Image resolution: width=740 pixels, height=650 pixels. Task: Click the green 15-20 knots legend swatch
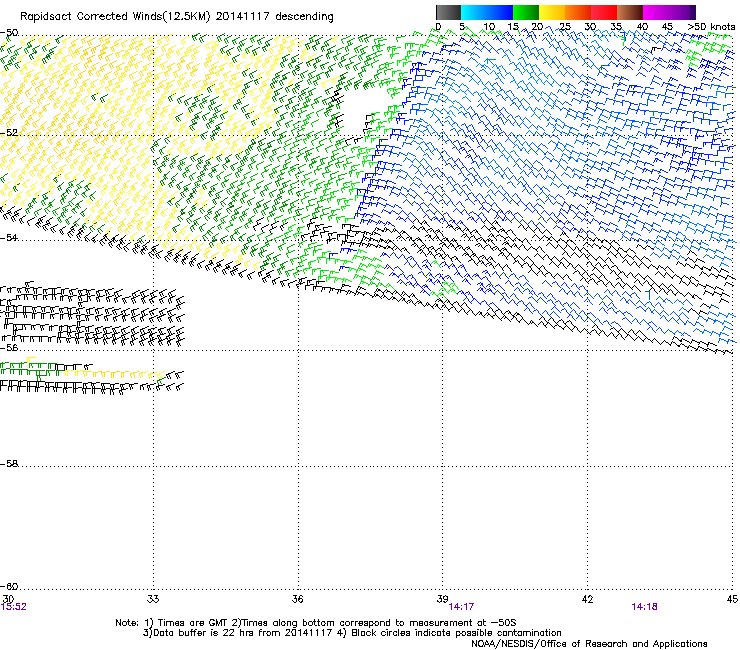526,12
